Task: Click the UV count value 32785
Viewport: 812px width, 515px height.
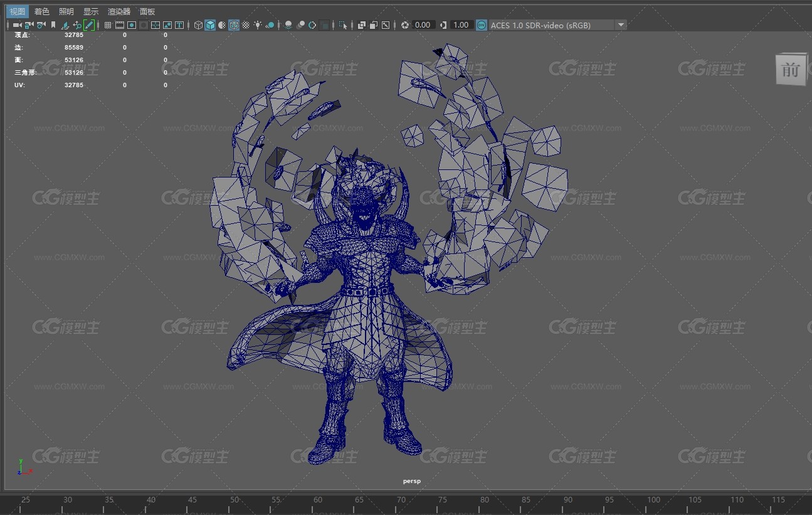Action: (74, 85)
